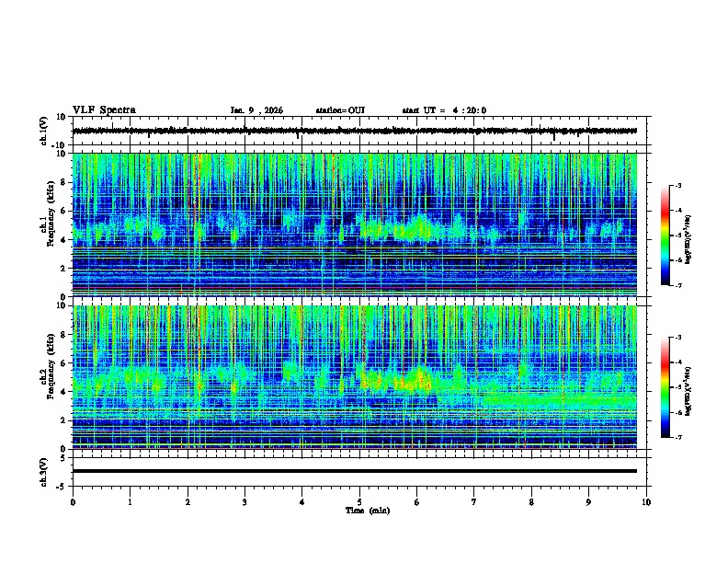
Task: Click the 'start UT = 4:20:0' label
Action: point(444,110)
